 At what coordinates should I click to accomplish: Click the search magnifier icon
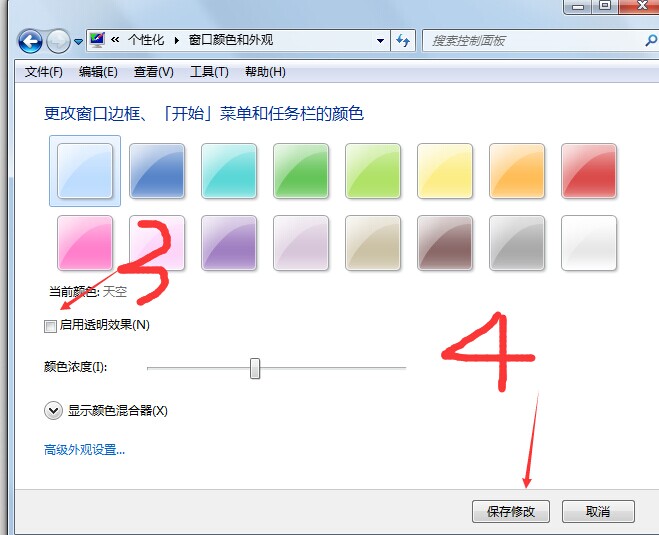pyautogui.click(x=651, y=41)
